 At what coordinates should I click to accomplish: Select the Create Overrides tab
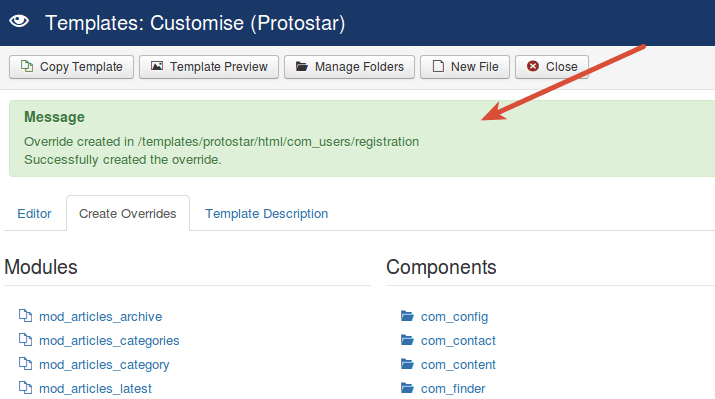pyautogui.click(x=128, y=213)
